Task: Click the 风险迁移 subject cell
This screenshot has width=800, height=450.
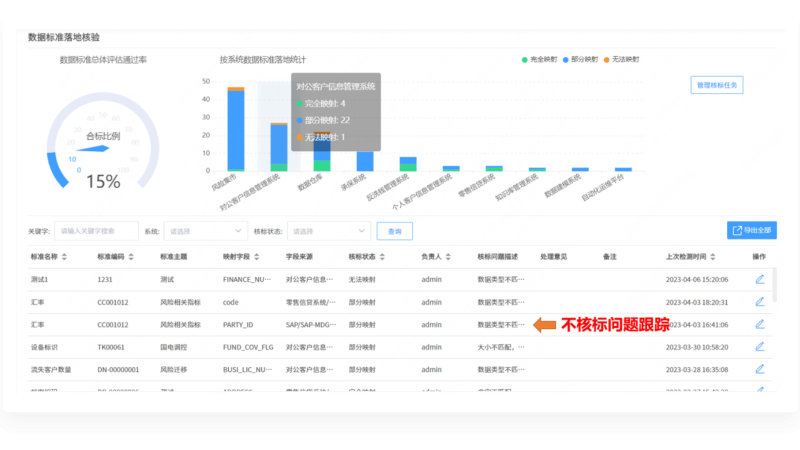Action: pyautogui.click(x=173, y=369)
